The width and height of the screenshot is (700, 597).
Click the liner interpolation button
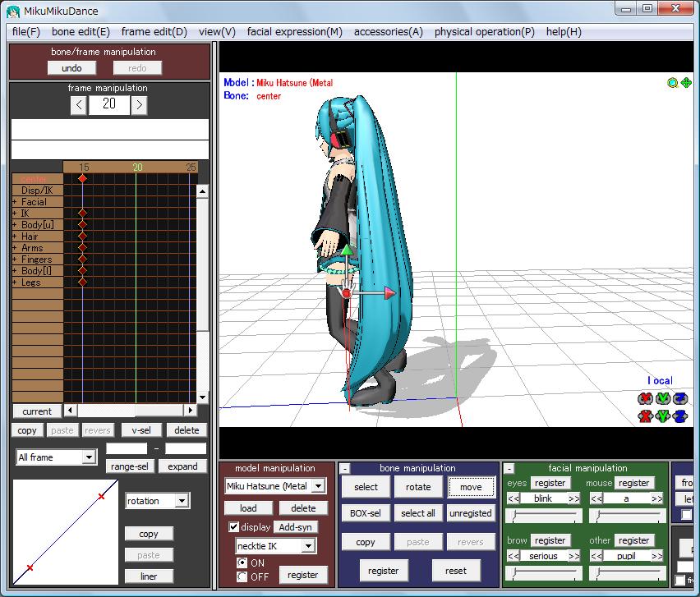pos(149,576)
